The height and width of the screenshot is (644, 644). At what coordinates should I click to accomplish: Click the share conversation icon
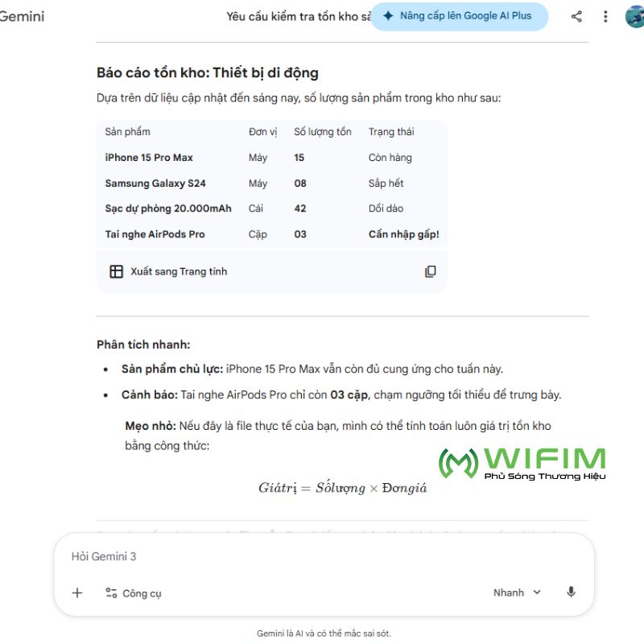(576, 16)
